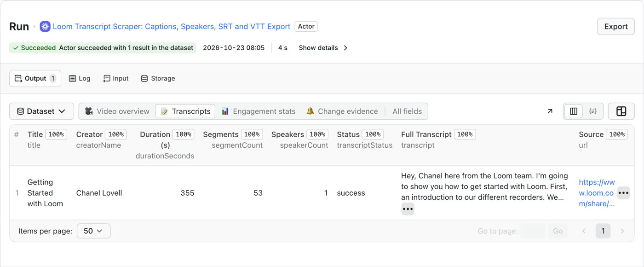Open dataset in new tab arrow icon
The height and width of the screenshot is (267, 644).
[x=550, y=111]
